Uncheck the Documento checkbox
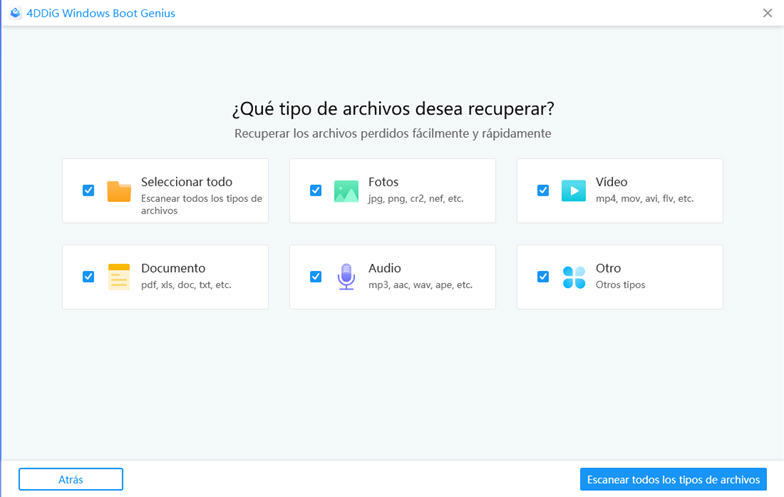 [88, 276]
